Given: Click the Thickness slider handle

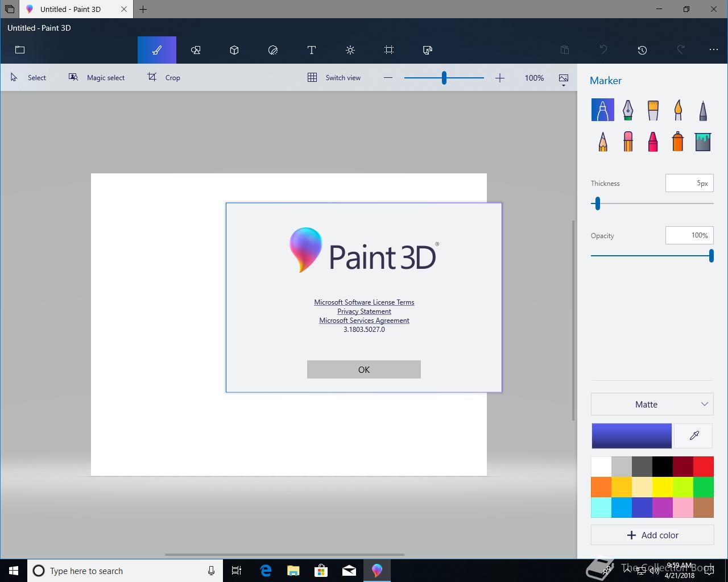Looking at the screenshot, I should (598, 203).
